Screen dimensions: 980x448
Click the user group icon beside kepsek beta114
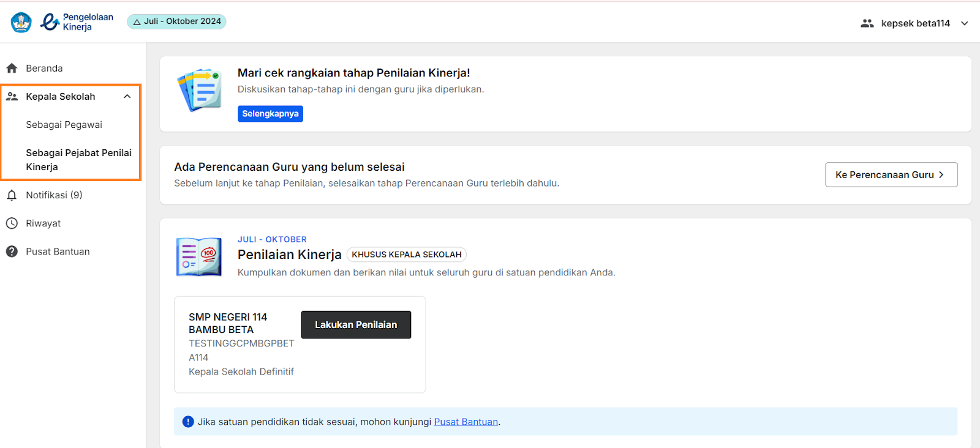click(x=867, y=23)
